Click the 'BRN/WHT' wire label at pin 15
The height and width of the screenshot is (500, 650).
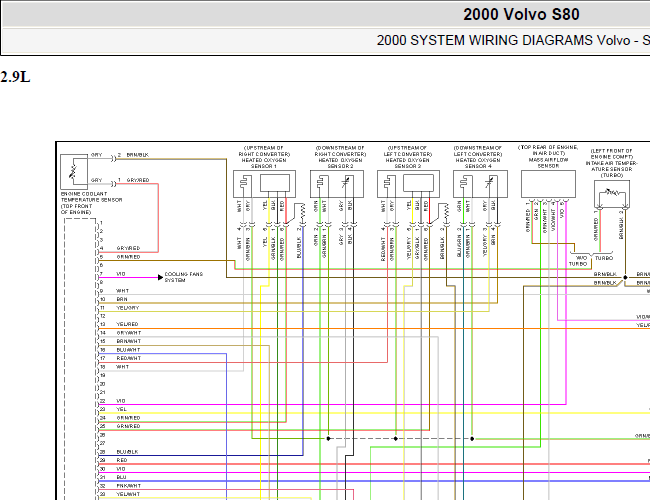click(x=129, y=341)
